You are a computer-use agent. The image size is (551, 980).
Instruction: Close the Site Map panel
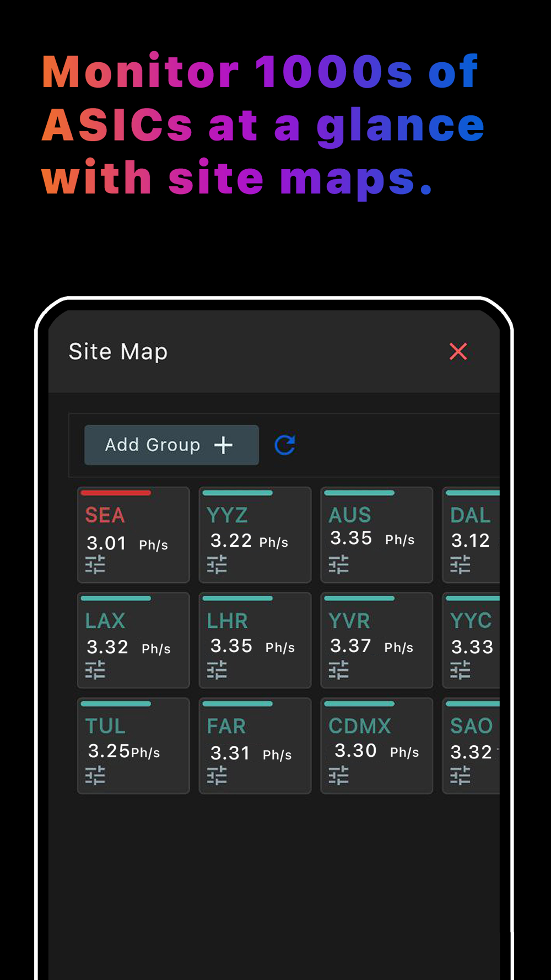tap(458, 352)
